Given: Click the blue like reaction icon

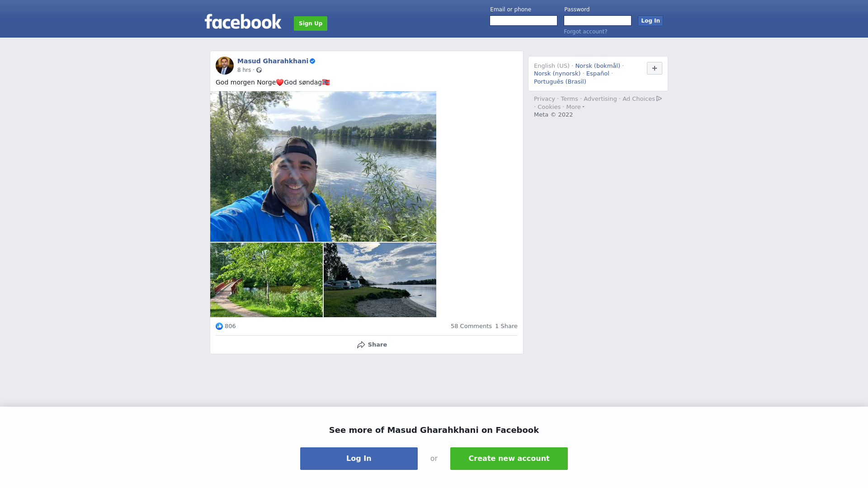Looking at the screenshot, I should (219, 326).
